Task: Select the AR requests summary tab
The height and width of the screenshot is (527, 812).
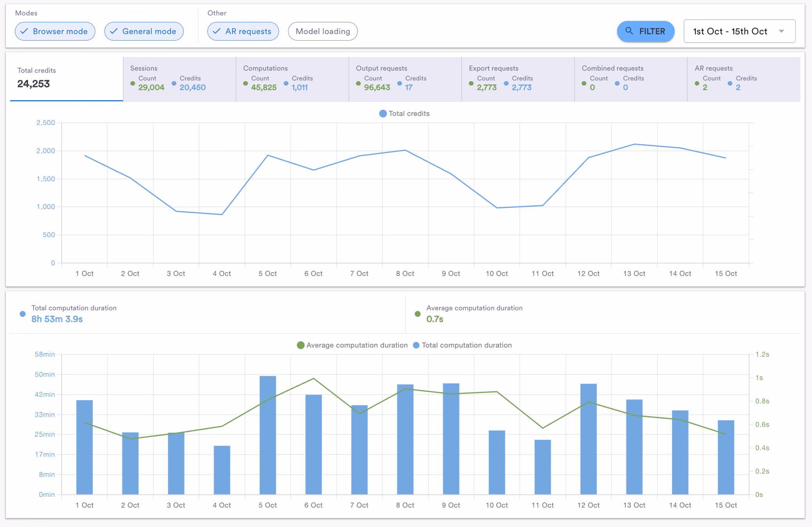Action: click(744, 79)
